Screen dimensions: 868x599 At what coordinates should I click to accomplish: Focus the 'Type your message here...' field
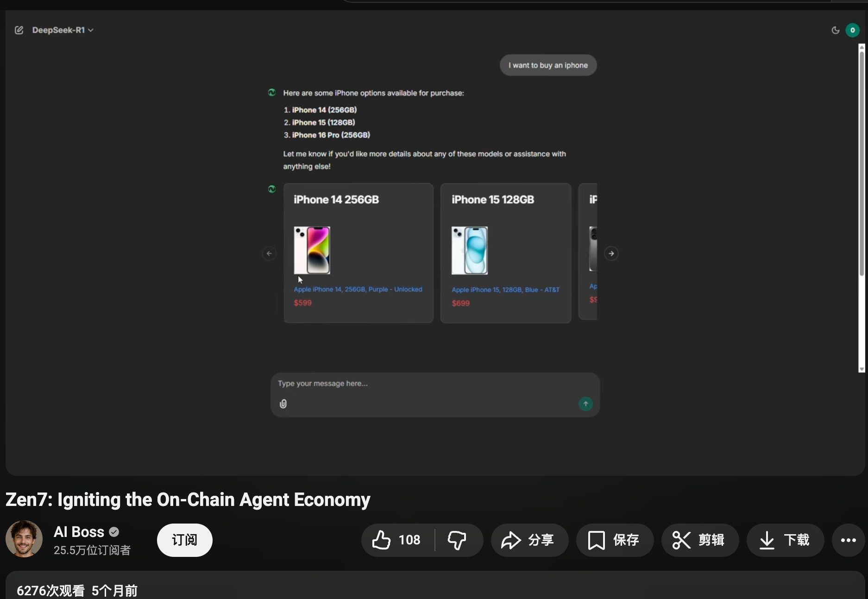pos(435,384)
